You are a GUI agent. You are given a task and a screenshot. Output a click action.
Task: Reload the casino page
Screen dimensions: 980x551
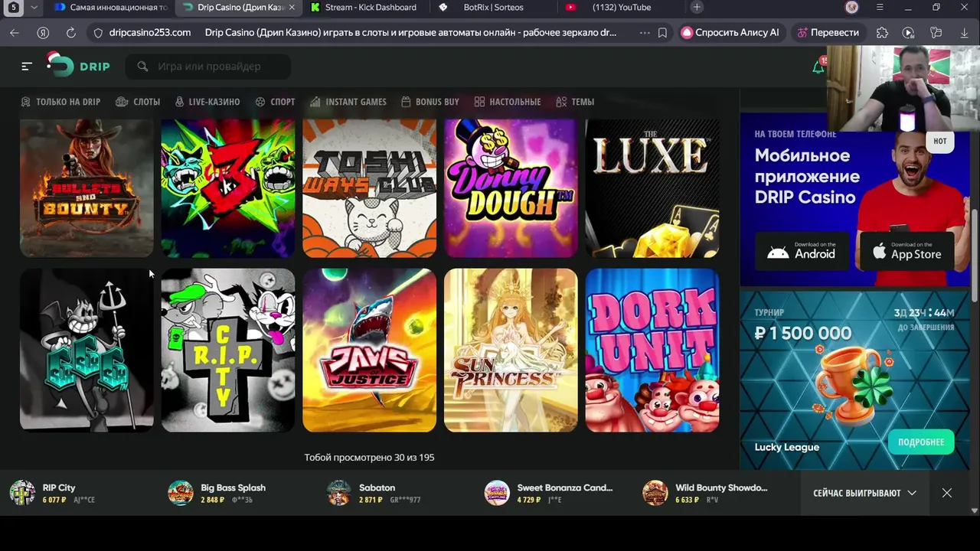click(71, 33)
